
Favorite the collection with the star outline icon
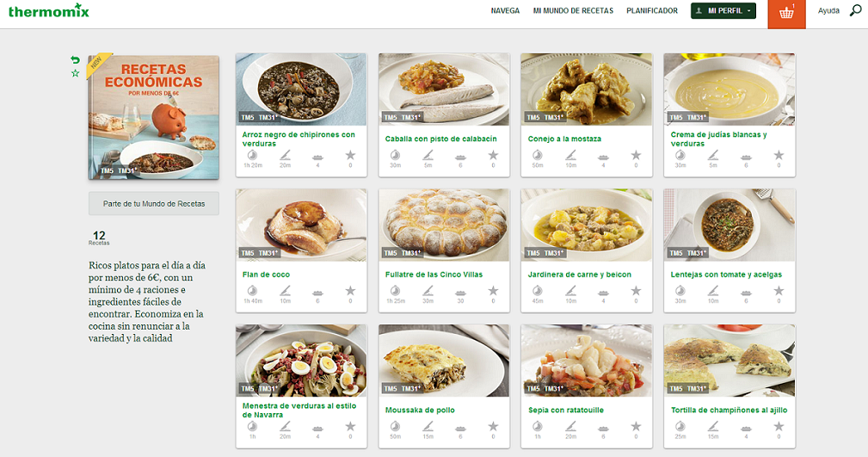(x=76, y=73)
